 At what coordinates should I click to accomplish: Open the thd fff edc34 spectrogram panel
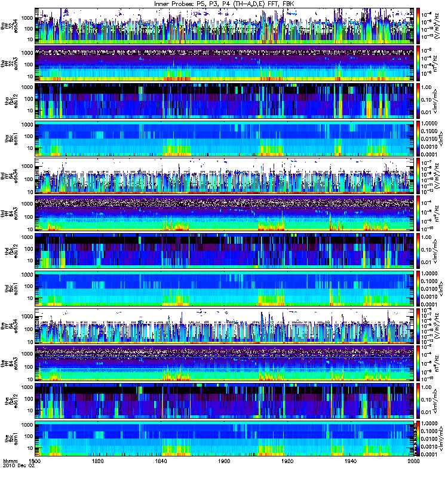(x=225, y=176)
